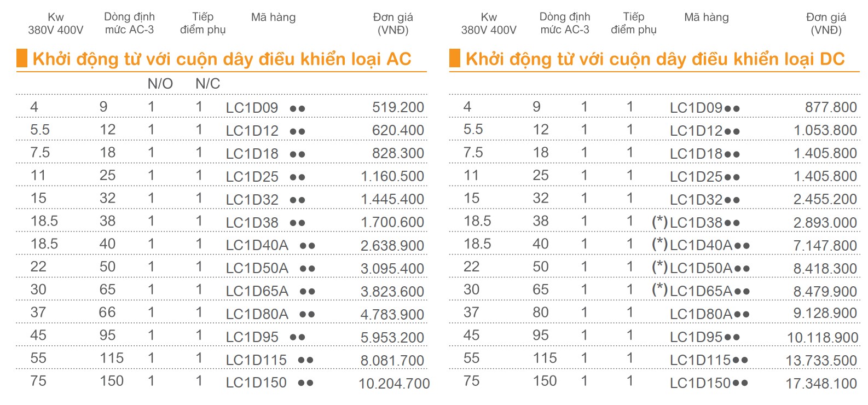Click price 10.204.700 for LC1D150
This screenshot has height=405, width=868.
pos(394,383)
